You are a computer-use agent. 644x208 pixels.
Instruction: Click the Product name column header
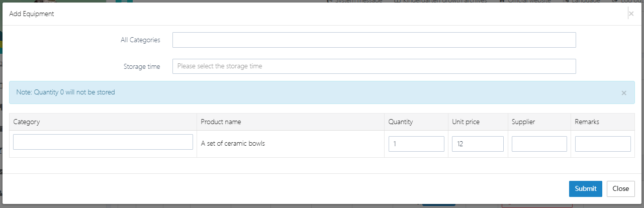[221, 122]
